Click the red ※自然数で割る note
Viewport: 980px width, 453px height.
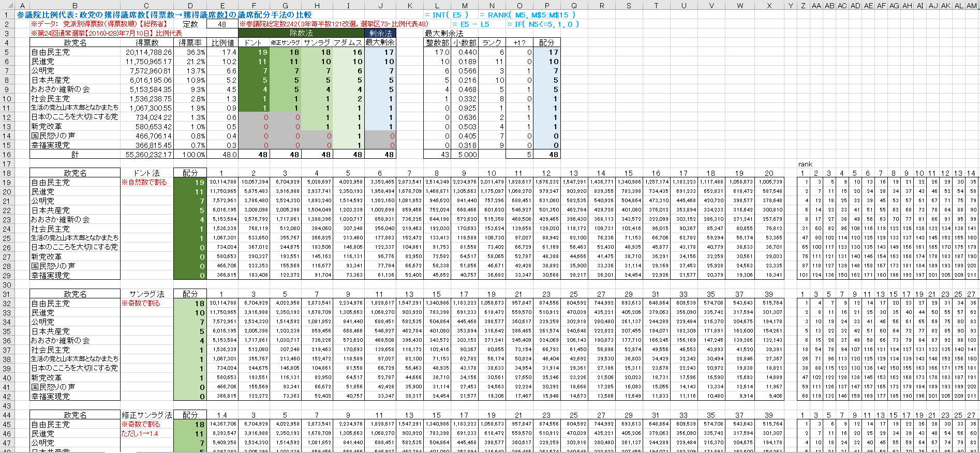coord(144,183)
